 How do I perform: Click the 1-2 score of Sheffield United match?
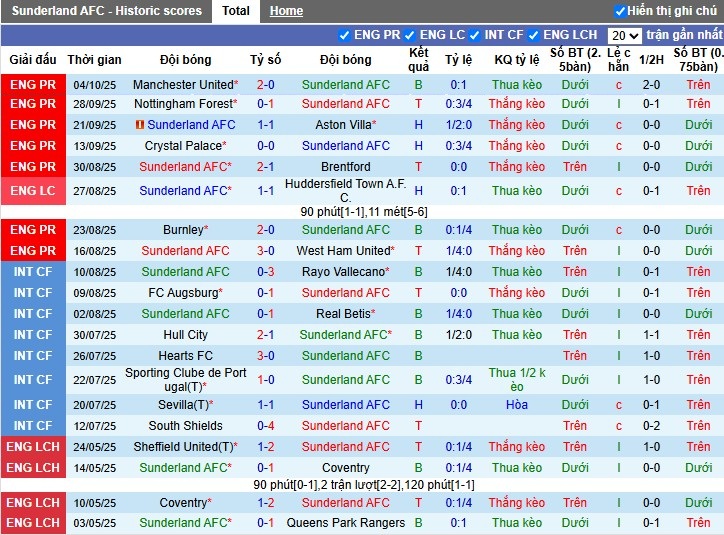[x=266, y=447]
